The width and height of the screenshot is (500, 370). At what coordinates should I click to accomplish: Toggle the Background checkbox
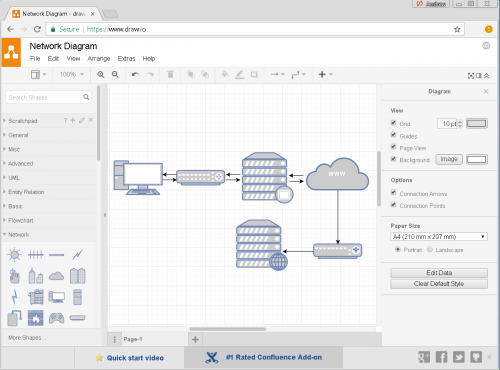tap(393, 159)
